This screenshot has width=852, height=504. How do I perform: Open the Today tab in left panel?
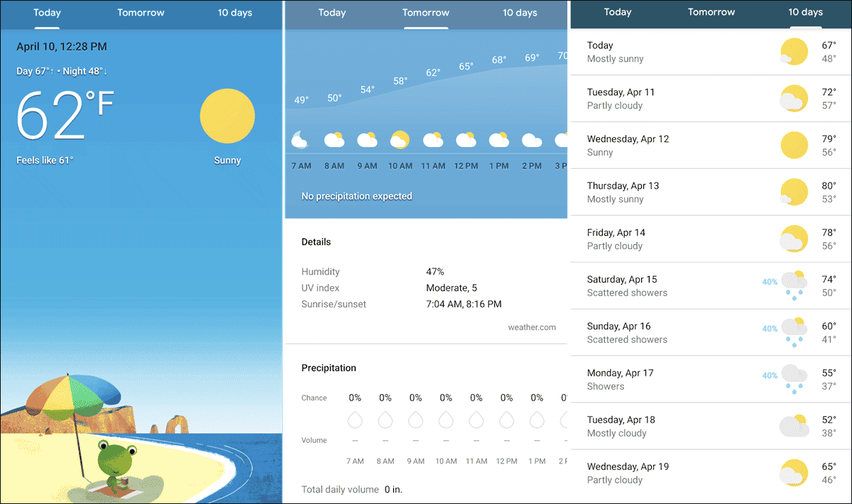[47, 13]
